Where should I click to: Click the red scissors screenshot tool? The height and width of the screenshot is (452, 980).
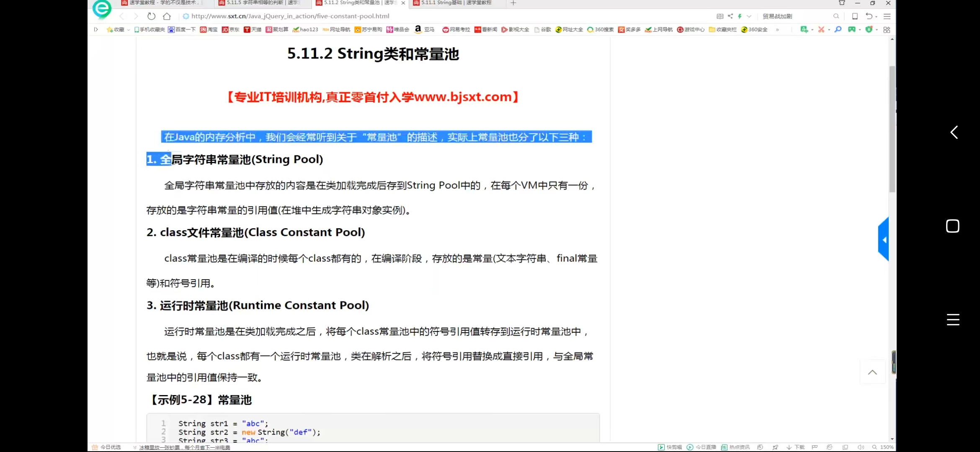(x=821, y=30)
